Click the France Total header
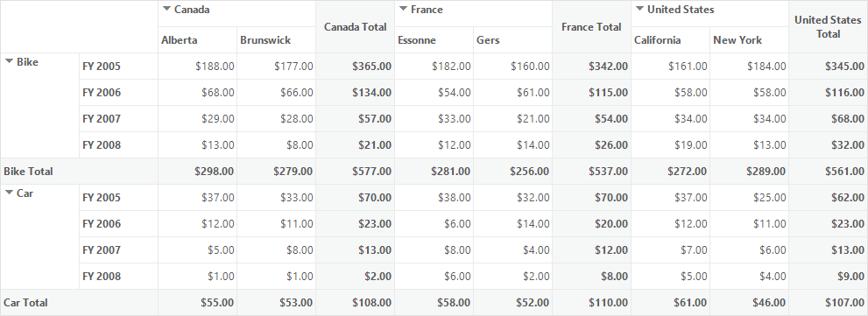Screen dimensions: 868x316 (592, 26)
